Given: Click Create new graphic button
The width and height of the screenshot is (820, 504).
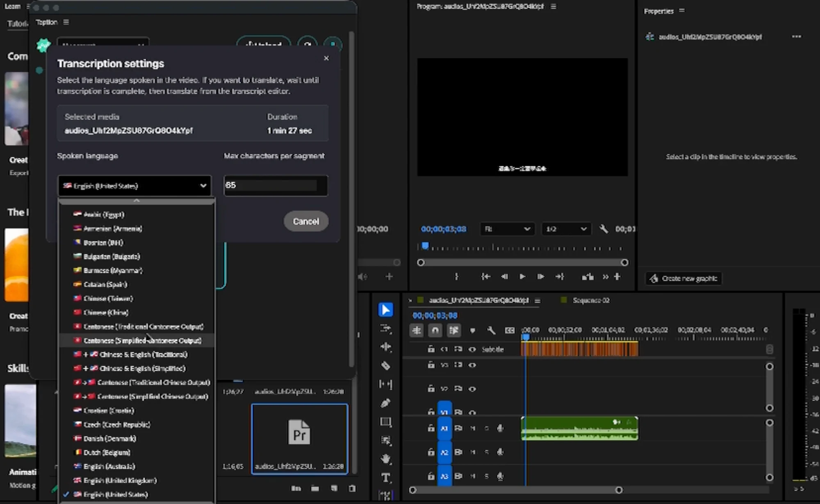Looking at the screenshot, I should [x=683, y=278].
